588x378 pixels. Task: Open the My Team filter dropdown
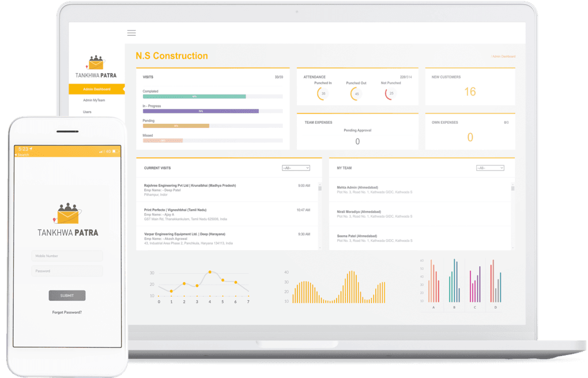(x=490, y=168)
